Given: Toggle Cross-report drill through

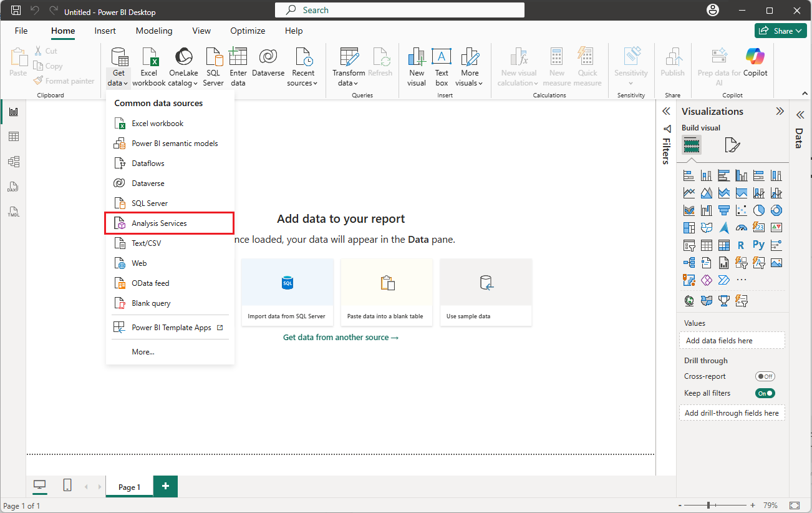Looking at the screenshot, I should coord(765,376).
